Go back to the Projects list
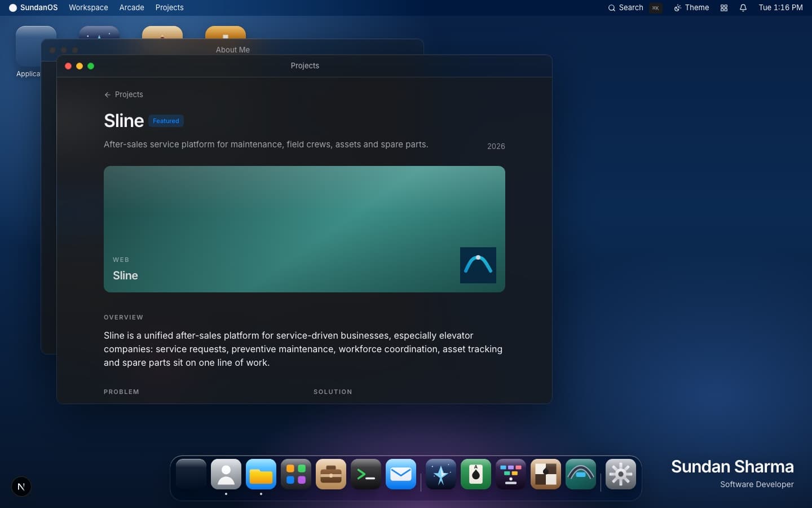812x508 pixels. click(123, 95)
